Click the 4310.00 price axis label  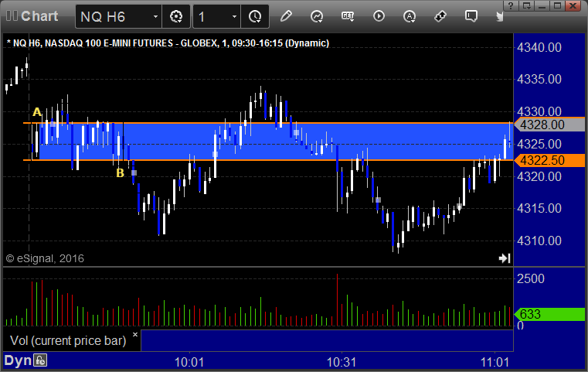(x=539, y=241)
